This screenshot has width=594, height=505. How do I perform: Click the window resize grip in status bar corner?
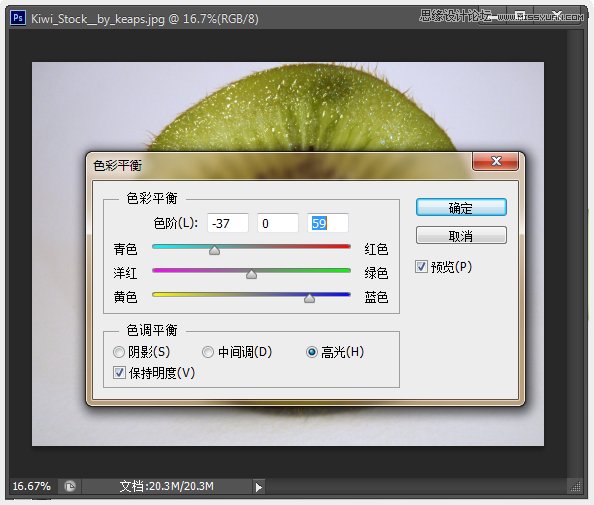click(575, 487)
